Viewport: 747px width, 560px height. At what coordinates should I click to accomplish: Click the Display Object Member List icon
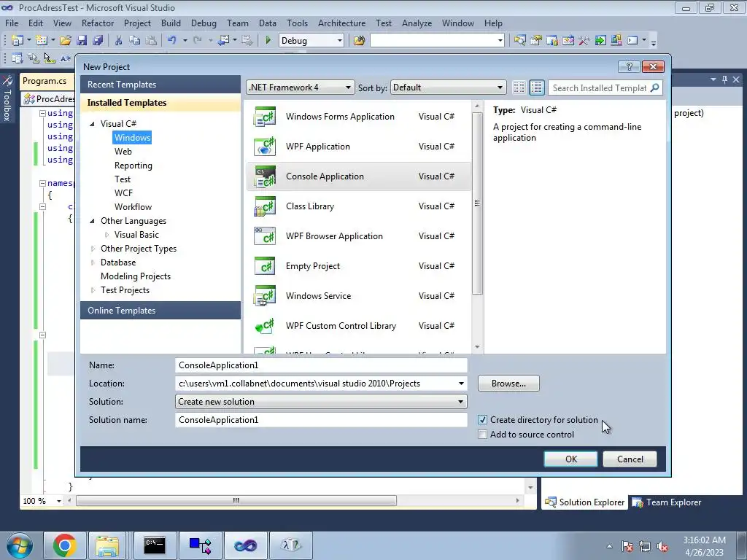click(x=18, y=58)
